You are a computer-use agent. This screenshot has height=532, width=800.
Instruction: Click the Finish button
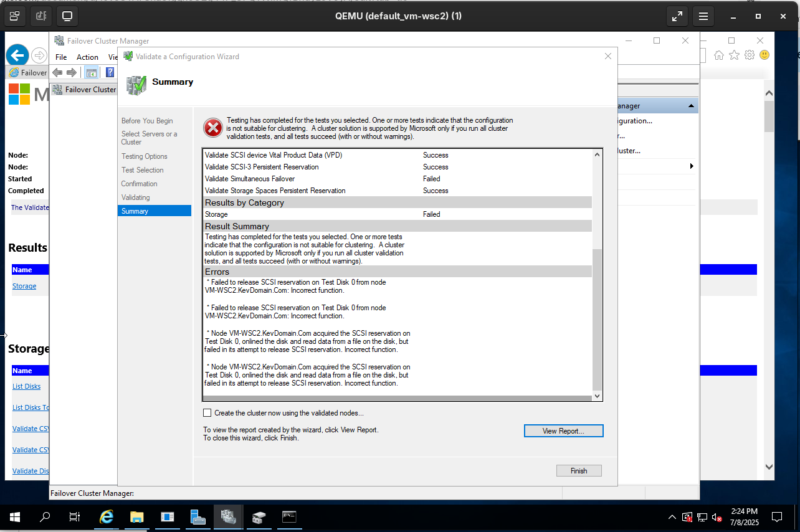tap(579, 471)
